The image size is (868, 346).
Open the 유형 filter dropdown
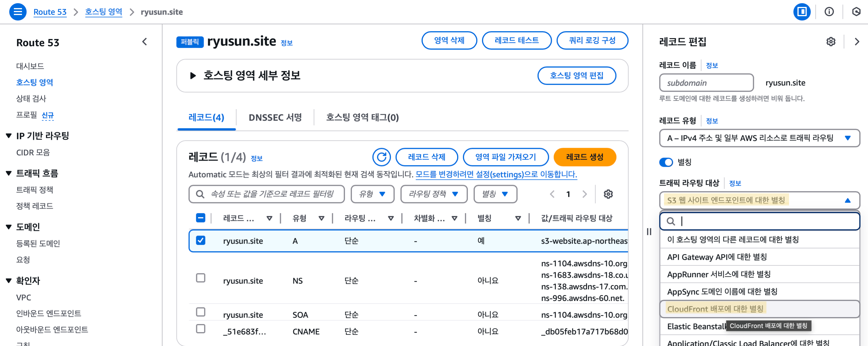[372, 194]
